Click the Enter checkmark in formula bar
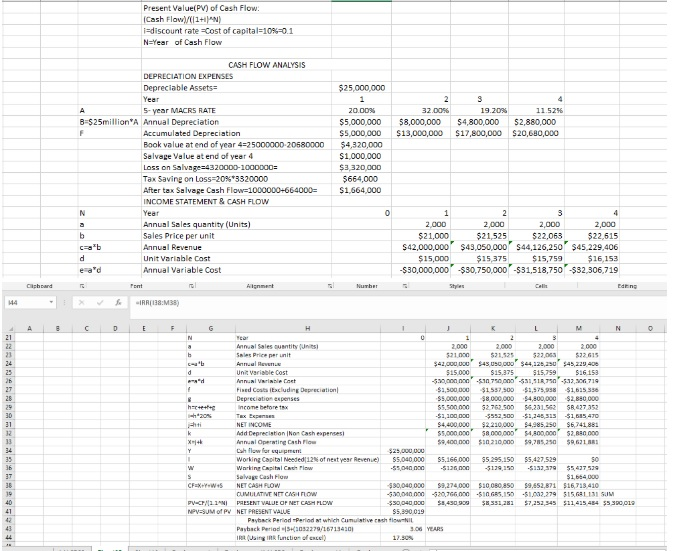 click(x=100, y=303)
